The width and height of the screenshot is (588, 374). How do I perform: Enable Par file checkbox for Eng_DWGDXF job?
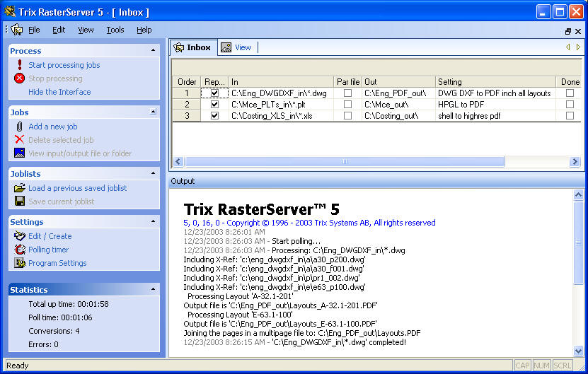pos(347,93)
